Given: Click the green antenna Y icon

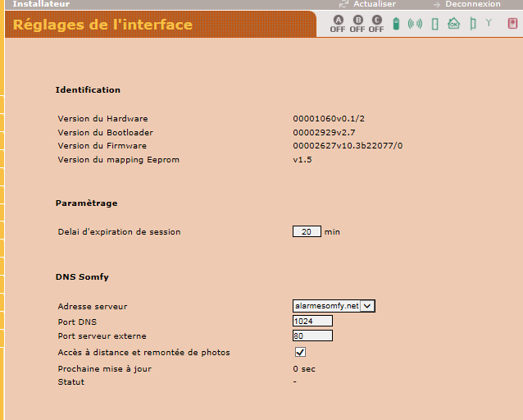Looking at the screenshot, I should (489, 23).
